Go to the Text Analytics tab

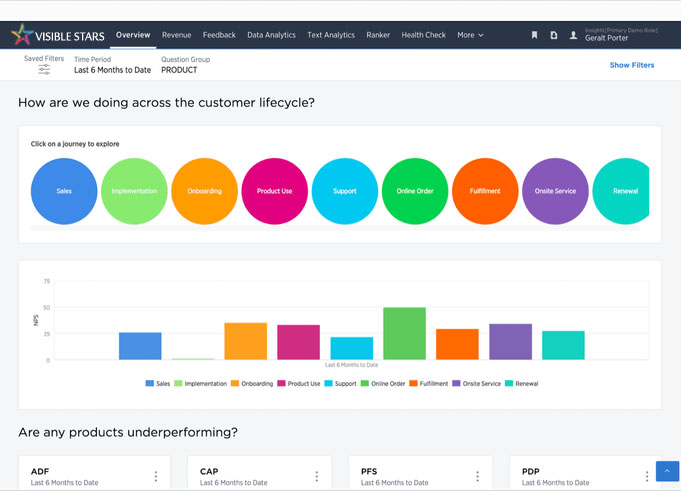click(x=331, y=35)
